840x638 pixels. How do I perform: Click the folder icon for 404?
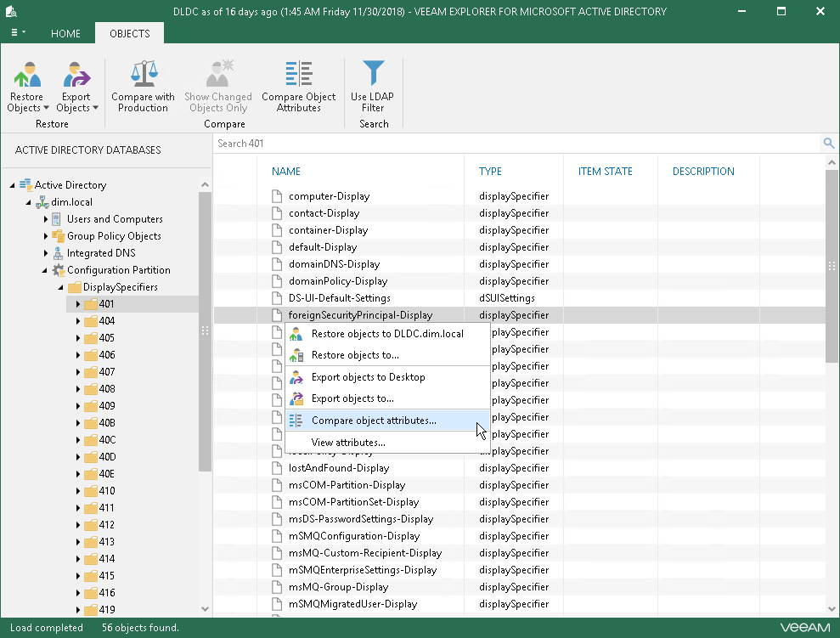tap(91, 321)
